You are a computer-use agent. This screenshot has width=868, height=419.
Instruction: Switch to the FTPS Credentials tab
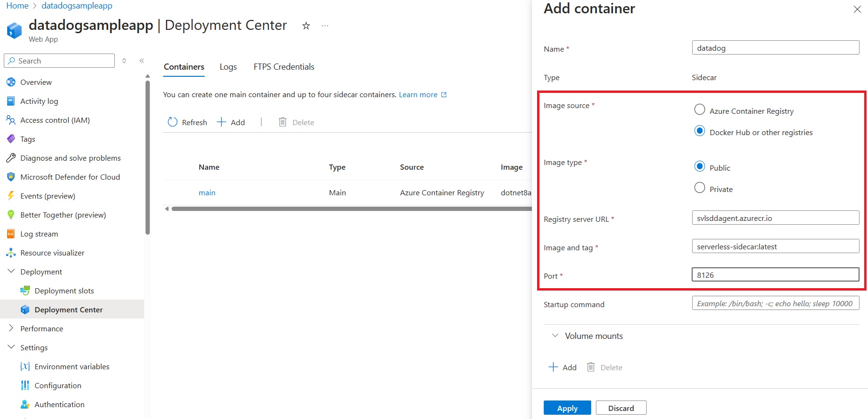click(x=283, y=67)
